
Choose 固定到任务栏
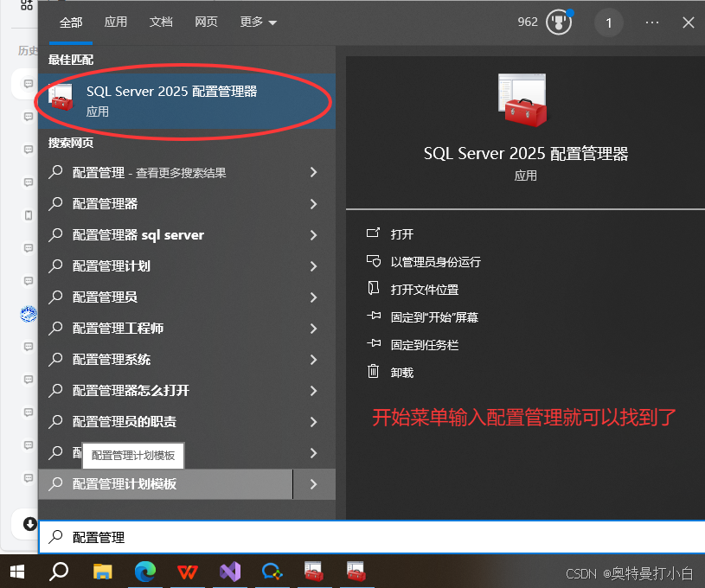tap(425, 345)
